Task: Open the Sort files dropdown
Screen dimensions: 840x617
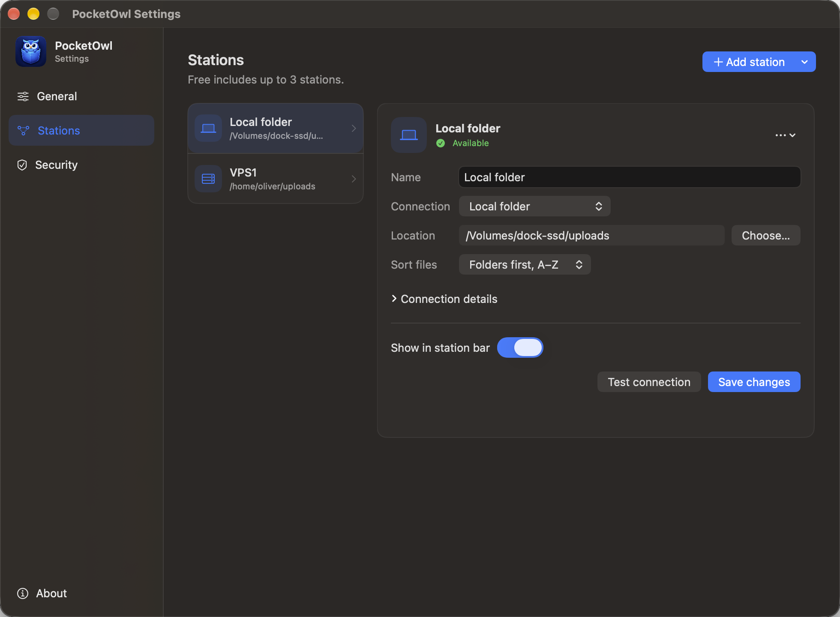Action: (x=525, y=265)
